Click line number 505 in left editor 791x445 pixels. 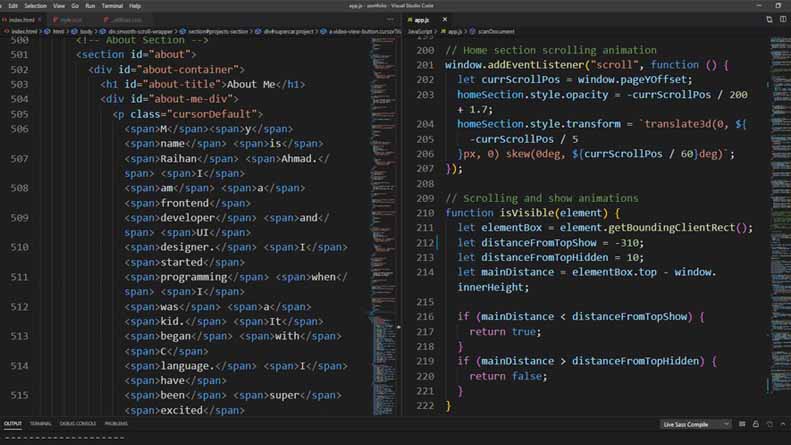tap(19, 114)
